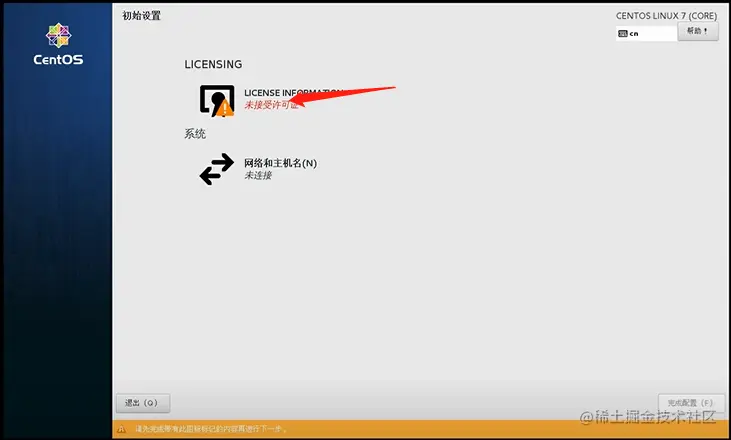Click the orange warning badge on license icon

click(225, 109)
